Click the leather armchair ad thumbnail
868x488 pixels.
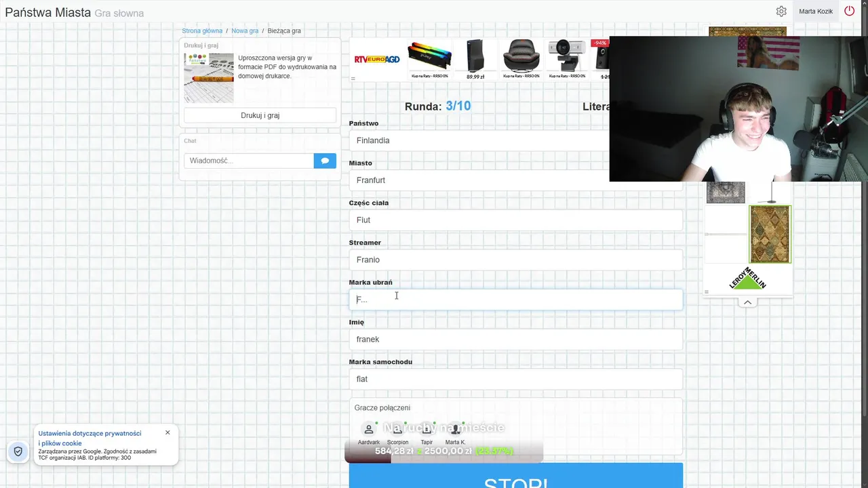pyautogui.click(x=521, y=57)
